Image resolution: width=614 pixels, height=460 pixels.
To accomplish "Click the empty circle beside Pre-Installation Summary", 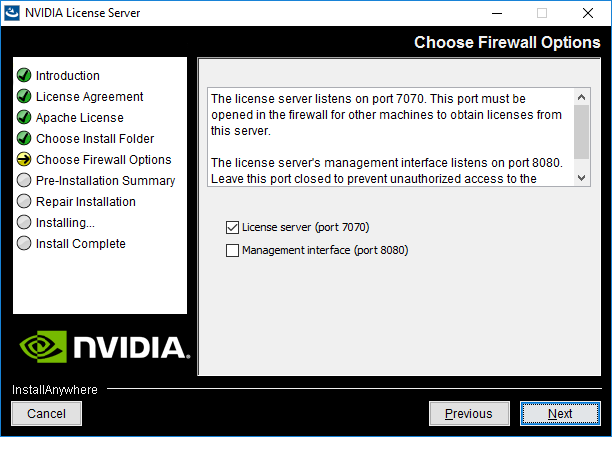I will (x=25, y=181).
